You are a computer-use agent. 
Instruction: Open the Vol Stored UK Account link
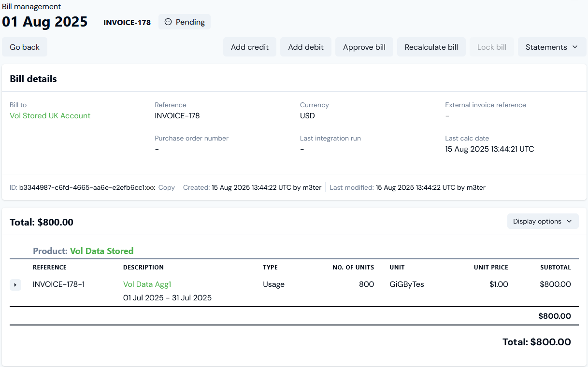tap(50, 116)
